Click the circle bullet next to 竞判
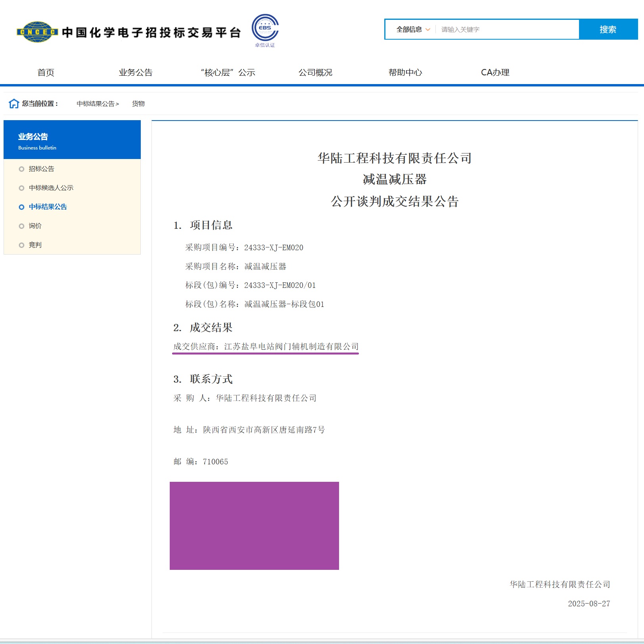 click(x=21, y=245)
